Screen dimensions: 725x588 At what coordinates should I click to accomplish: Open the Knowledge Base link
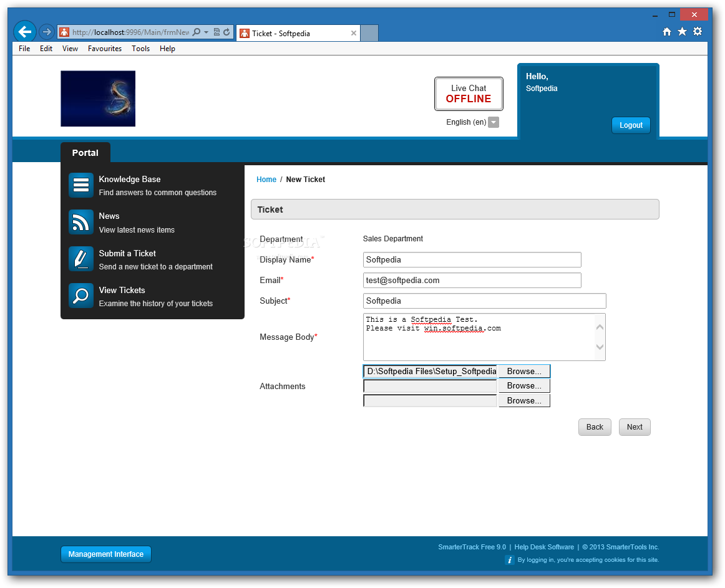pos(130,180)
